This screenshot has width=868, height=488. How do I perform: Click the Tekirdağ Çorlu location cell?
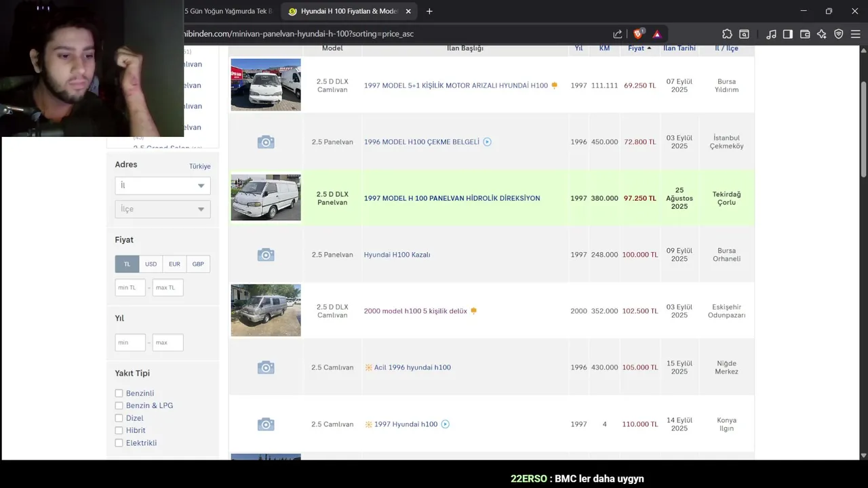click(726, 199)
